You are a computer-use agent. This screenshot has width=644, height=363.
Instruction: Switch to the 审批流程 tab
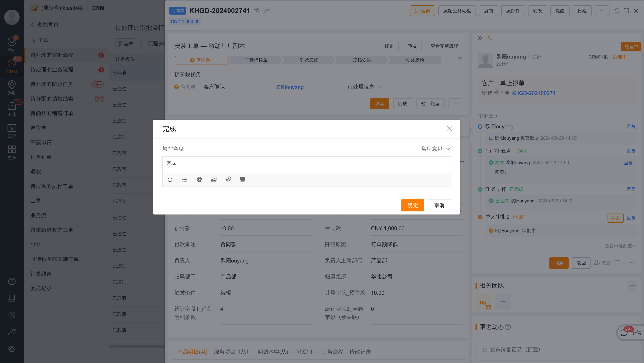[x=305, y=352]
